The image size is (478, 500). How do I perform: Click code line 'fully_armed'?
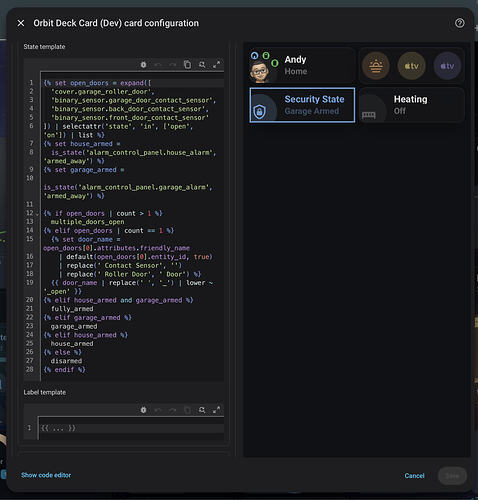72,309
